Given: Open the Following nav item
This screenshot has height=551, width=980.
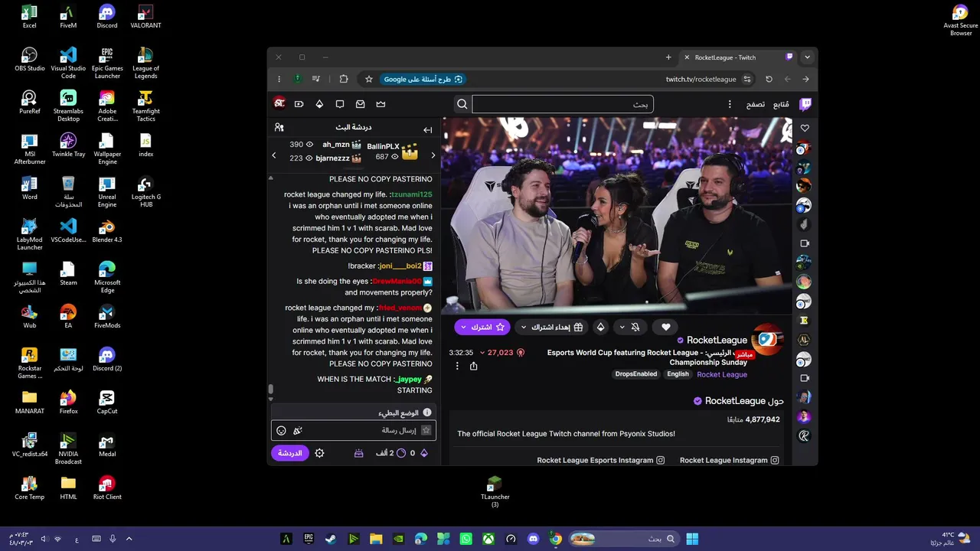Looking at the screenshot, I should point(781,104).
